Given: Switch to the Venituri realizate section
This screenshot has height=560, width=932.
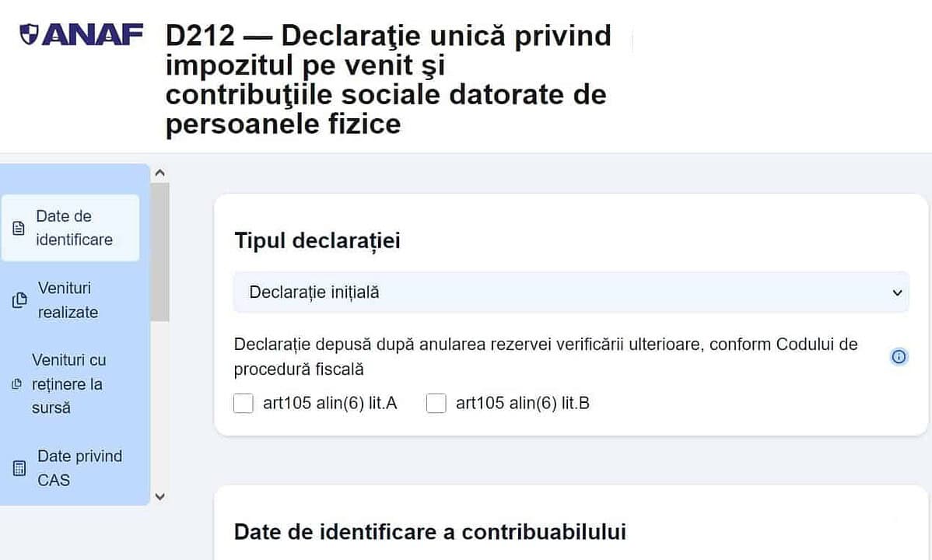Looking at the screenshot, I should [68, 300].
